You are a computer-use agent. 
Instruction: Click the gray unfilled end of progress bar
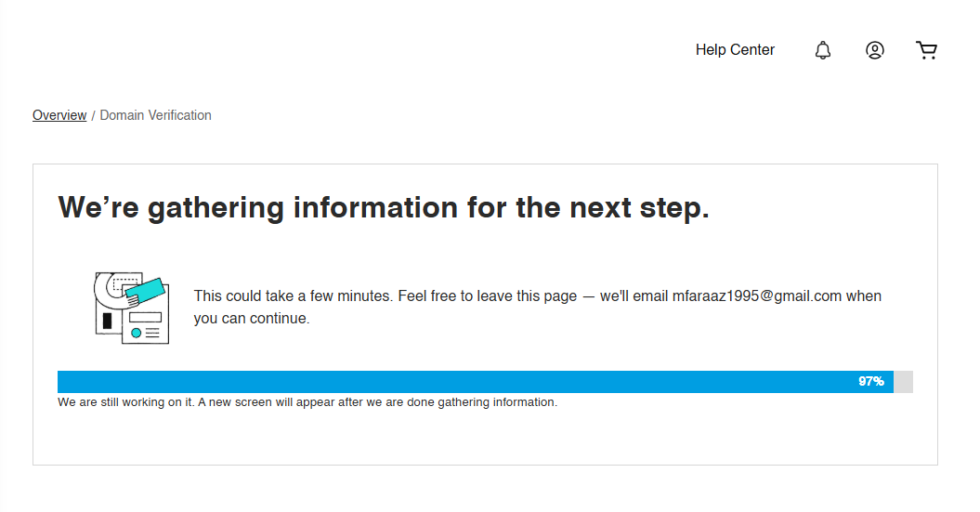(x=903, y=382)
